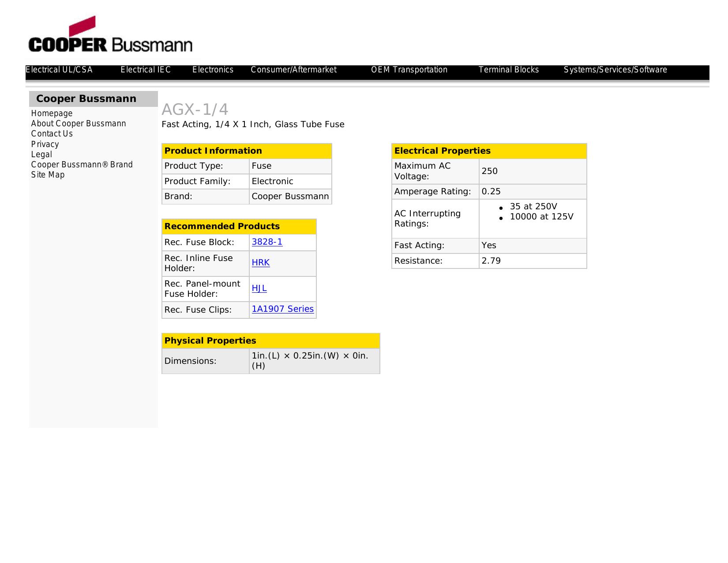Click the AC Interrupting Ratings label
Viewport: 728px width, 563px height.
click(x=428, y=219)
